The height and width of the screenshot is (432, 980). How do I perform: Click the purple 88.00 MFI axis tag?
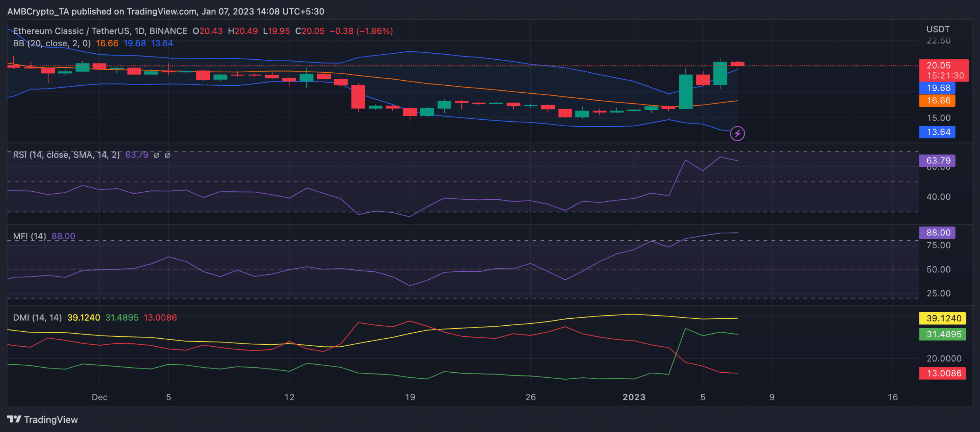(937, 232)
